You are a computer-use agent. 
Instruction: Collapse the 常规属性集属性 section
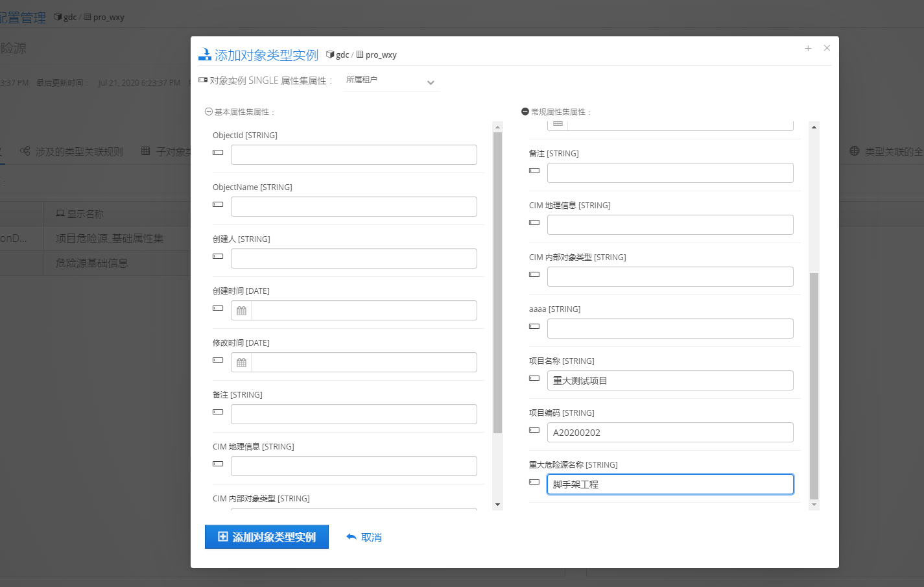click(x=525, y=112)
